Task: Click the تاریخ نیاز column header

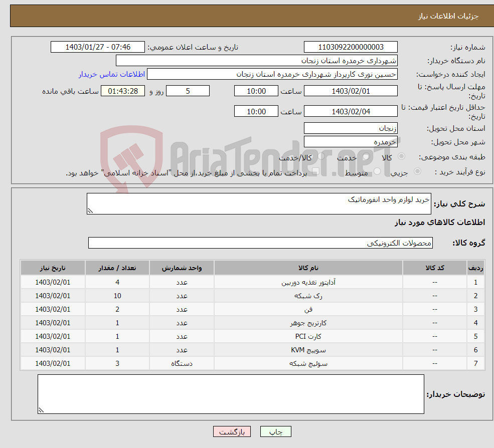Action: [53, 268]
